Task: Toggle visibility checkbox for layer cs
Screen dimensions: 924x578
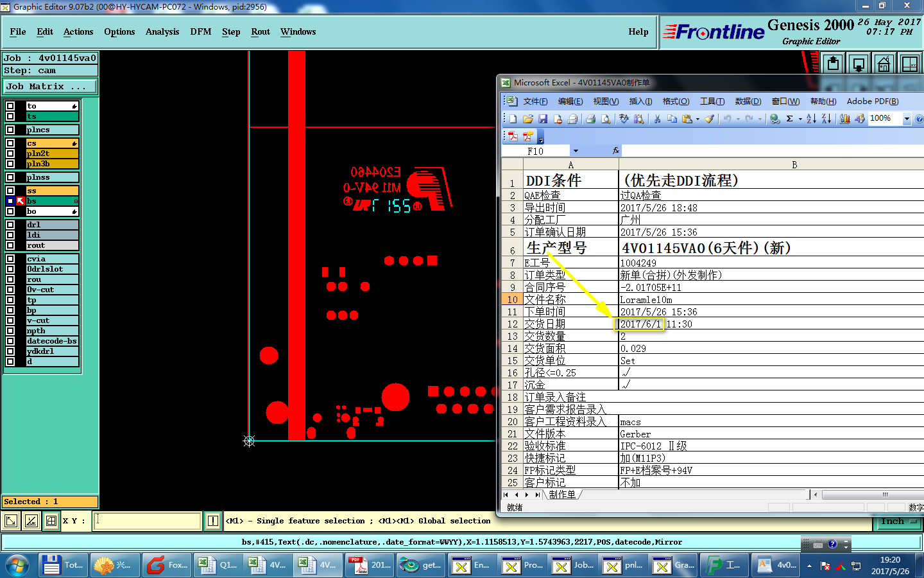Action: (10, 143)
